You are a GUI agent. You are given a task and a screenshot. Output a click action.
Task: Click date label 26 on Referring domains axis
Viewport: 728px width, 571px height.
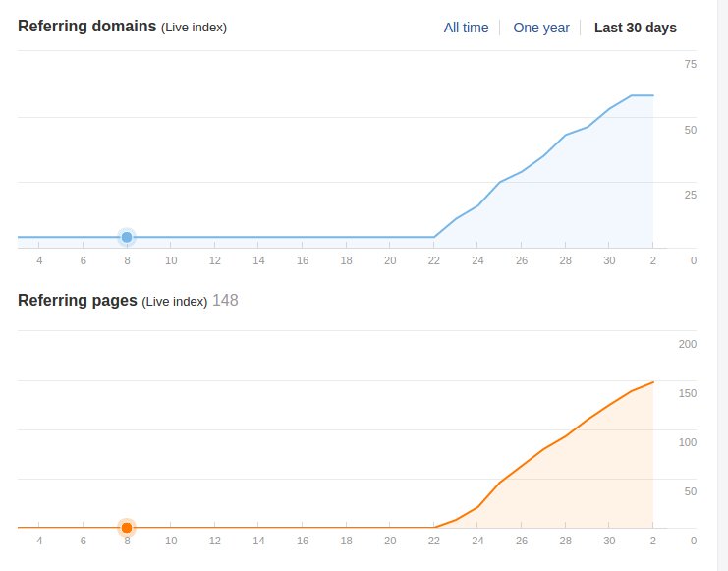(x=522, y=260)
